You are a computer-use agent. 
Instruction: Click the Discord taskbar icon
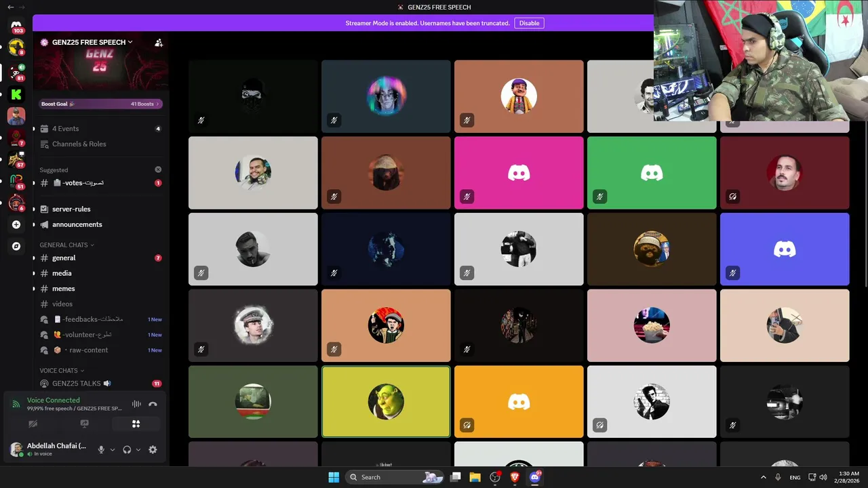535,477
